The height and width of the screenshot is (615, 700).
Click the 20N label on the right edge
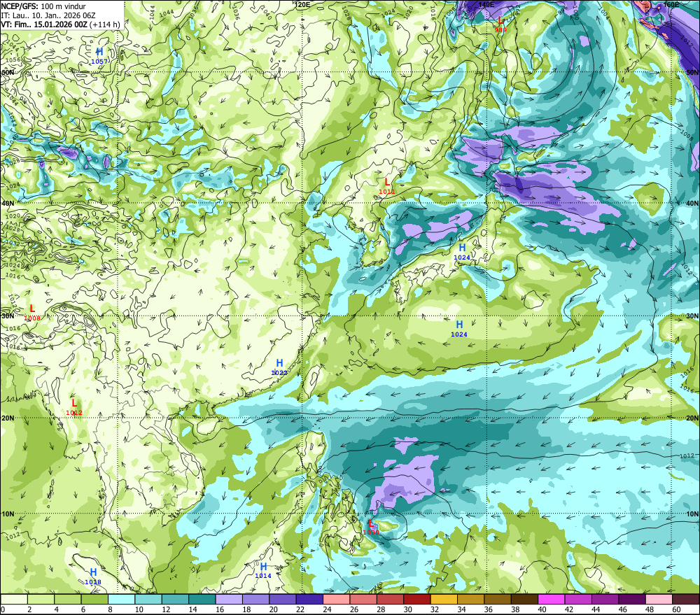(692, 418)
